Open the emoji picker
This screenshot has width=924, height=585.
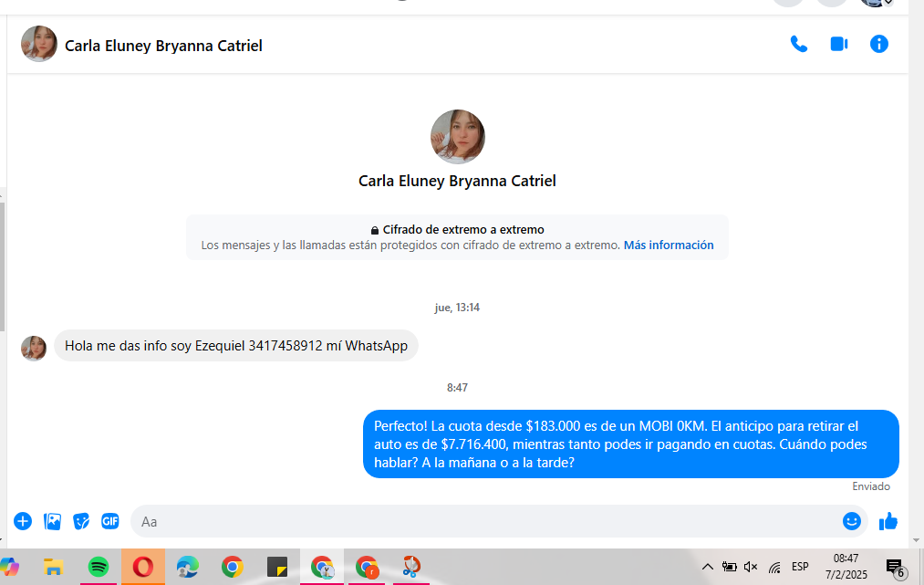pyautogui.click(x=852, y=521)
